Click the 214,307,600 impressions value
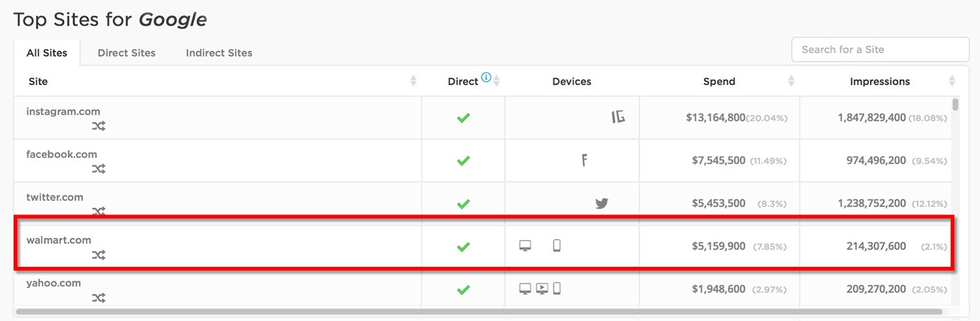Viewport: 980px width, 321px height. [876, 246]
